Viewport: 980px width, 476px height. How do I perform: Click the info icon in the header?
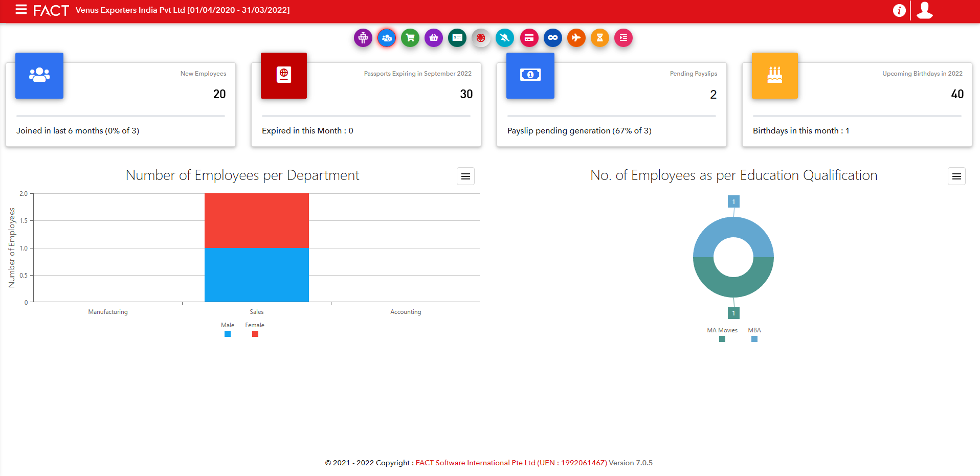pos(899,10)
